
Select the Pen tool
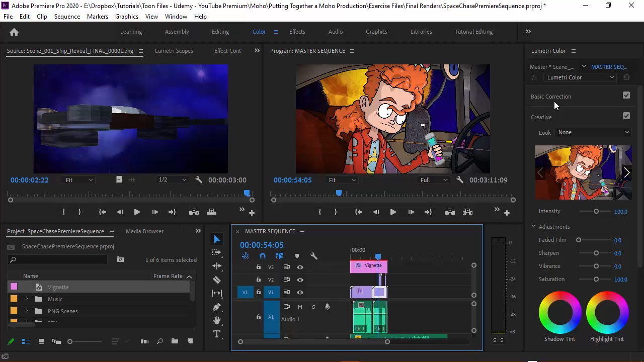tap(217, 307)
